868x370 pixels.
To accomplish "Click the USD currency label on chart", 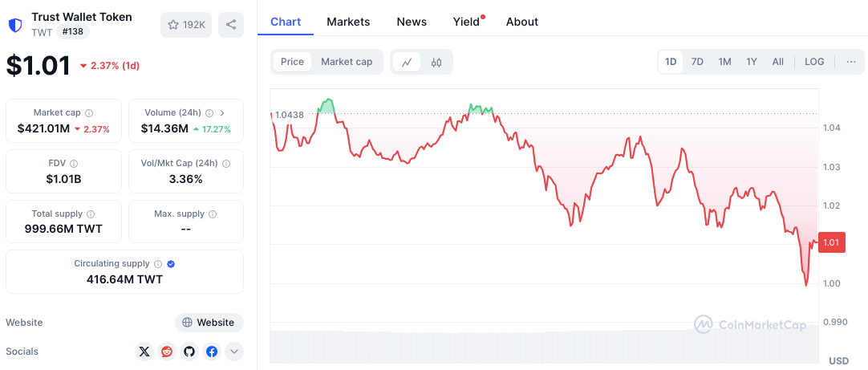I will click(x=838, y=360).
